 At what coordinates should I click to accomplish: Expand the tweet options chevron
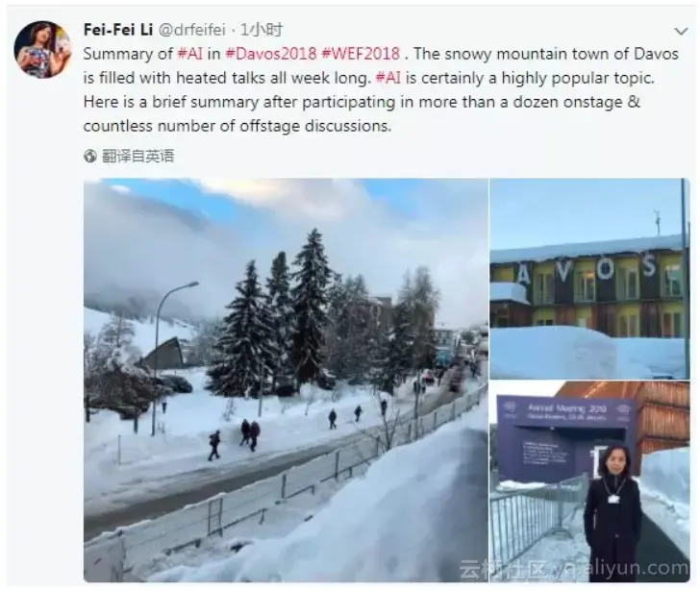click(x=681, y=31)
